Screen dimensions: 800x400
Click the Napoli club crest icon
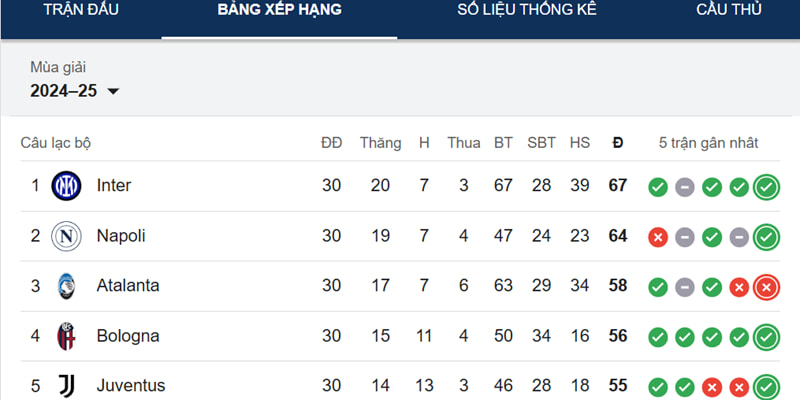[x=66, y=236]
